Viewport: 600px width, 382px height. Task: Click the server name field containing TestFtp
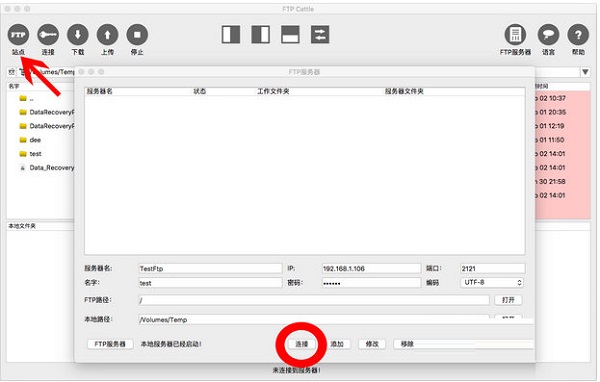(x=210, y=269)
